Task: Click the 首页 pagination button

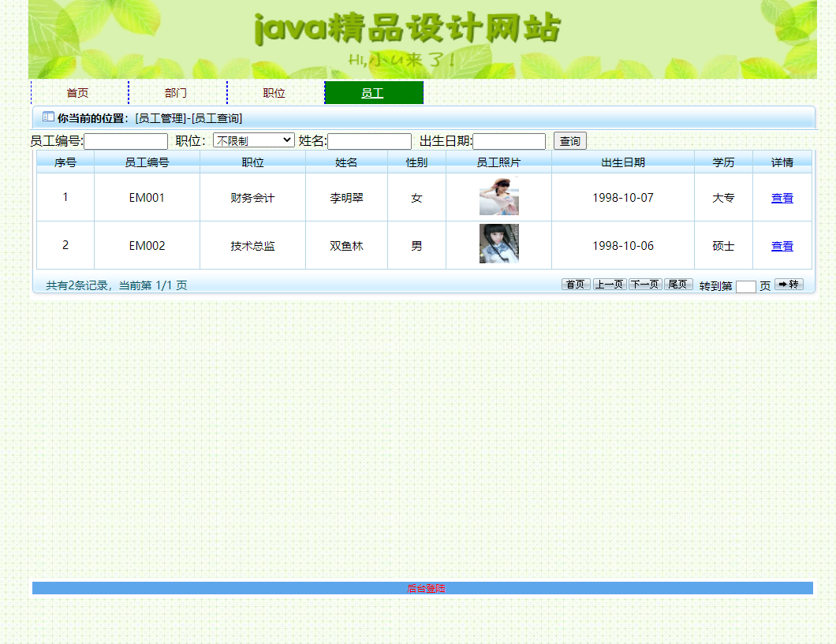Action: (575, 284)
